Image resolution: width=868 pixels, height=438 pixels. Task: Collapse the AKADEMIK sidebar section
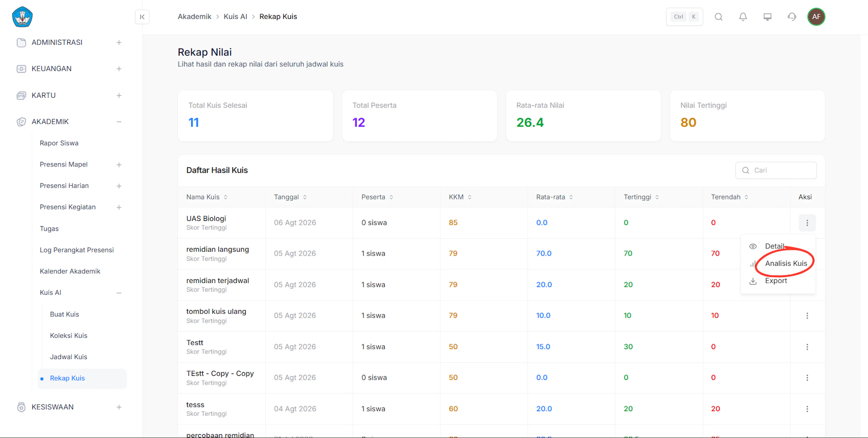click(x=119, y=122)
